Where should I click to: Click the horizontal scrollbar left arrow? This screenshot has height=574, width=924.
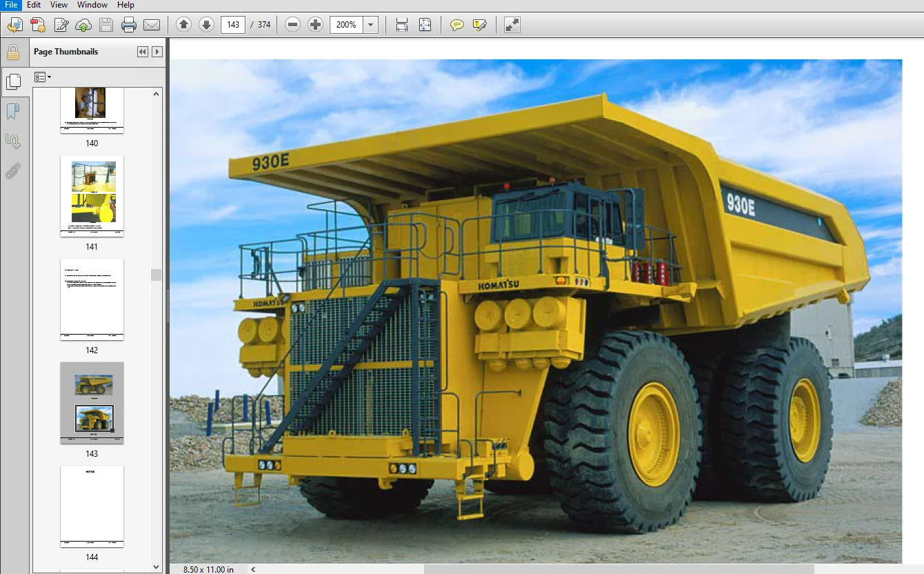pyautogui.click(x=253, y=569)
